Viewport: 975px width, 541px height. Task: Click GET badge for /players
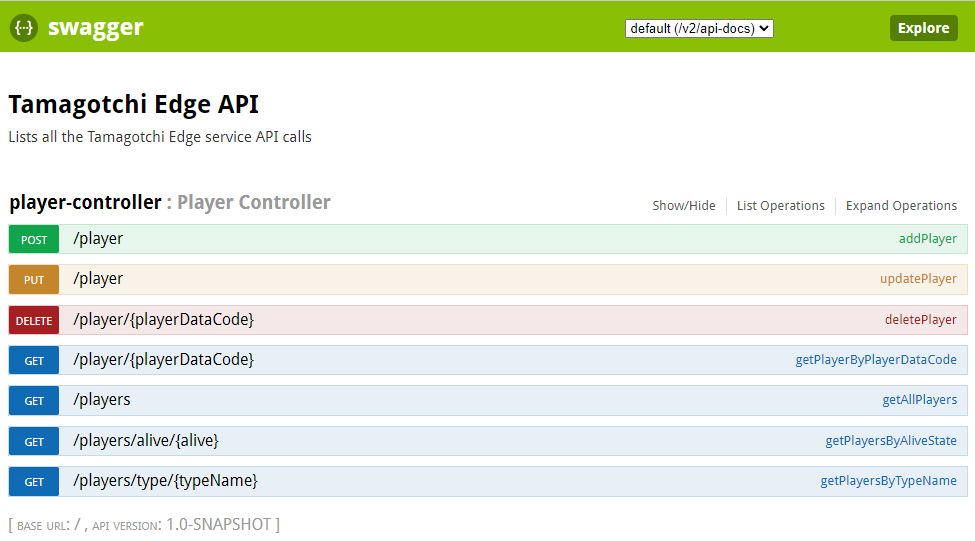34,401
